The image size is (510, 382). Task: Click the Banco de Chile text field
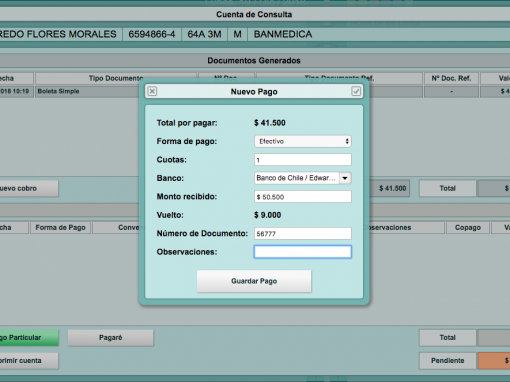click(x=297, y=178)
